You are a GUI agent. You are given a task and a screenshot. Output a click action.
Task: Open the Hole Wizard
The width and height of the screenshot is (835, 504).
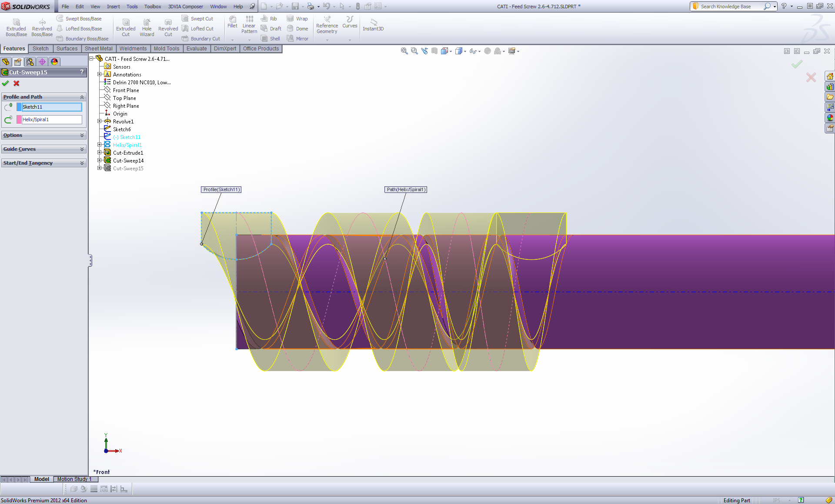click(x=147, y=28)
